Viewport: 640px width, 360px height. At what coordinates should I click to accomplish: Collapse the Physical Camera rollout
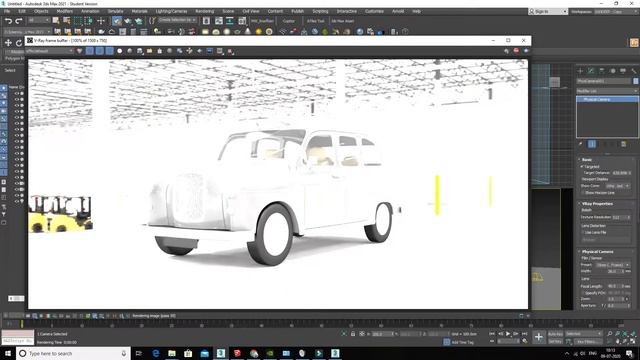point(597,251)
